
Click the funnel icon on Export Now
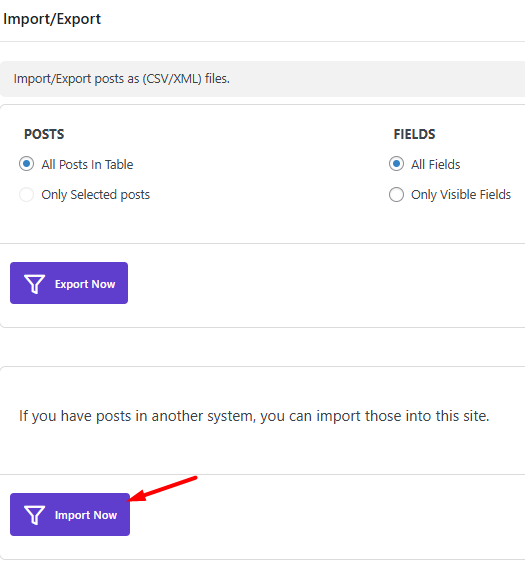(x=34, y=284)
